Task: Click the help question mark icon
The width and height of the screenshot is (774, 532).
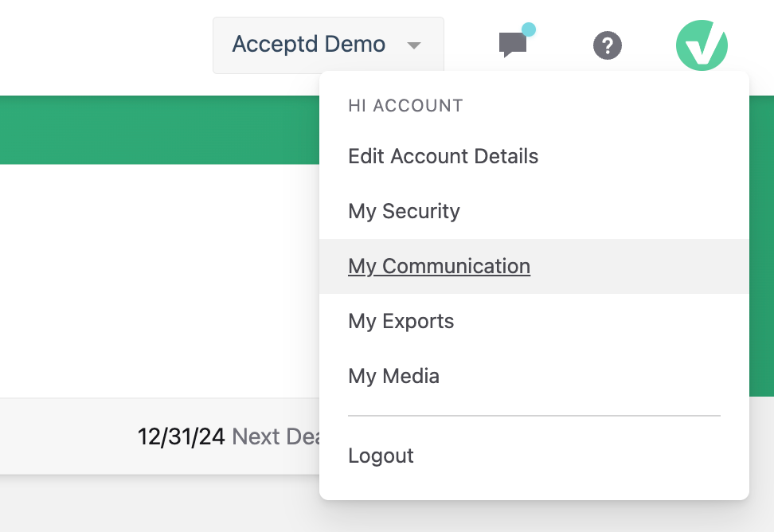Action: (608, 45)
